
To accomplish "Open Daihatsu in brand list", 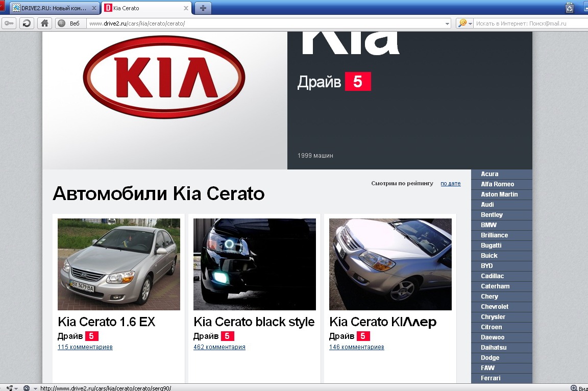I will coord(501,348).
